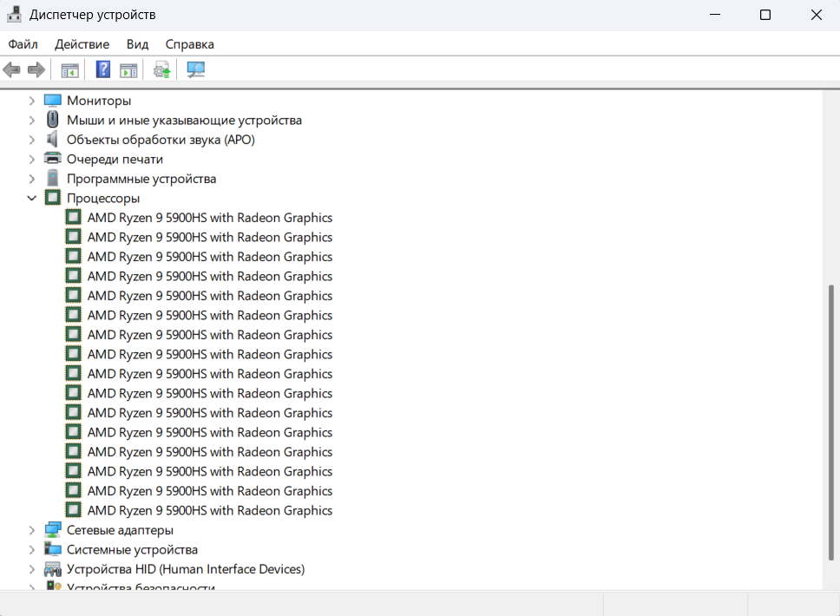Click the Device Manager title bar icon
840x616 pixels.
click(x=14, y=15)
